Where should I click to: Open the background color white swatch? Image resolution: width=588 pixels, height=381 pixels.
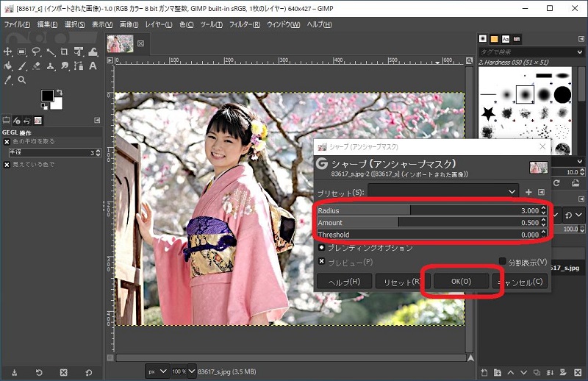pyautogui.click(x=57, y=104)
